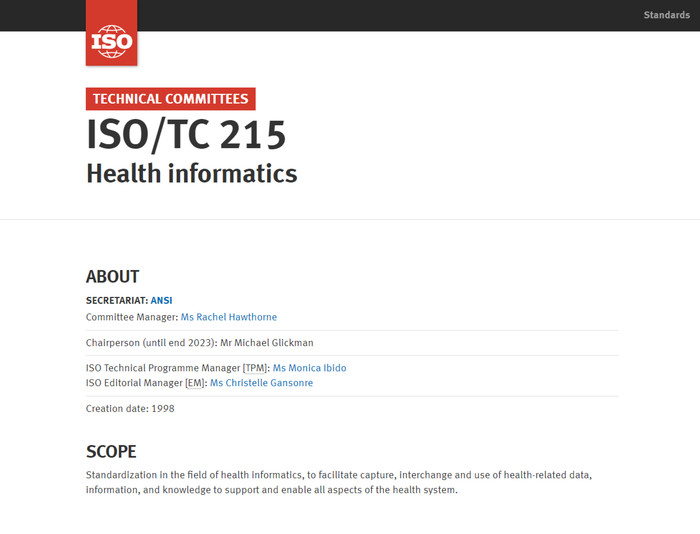Click the ISO/TC 215 heading

tap(186, 134)
